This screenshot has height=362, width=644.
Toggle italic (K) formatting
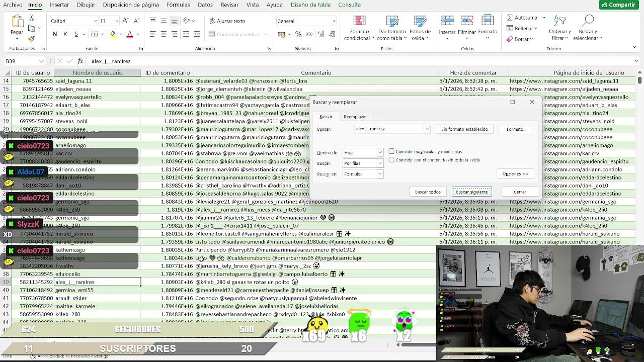[65, 34]
